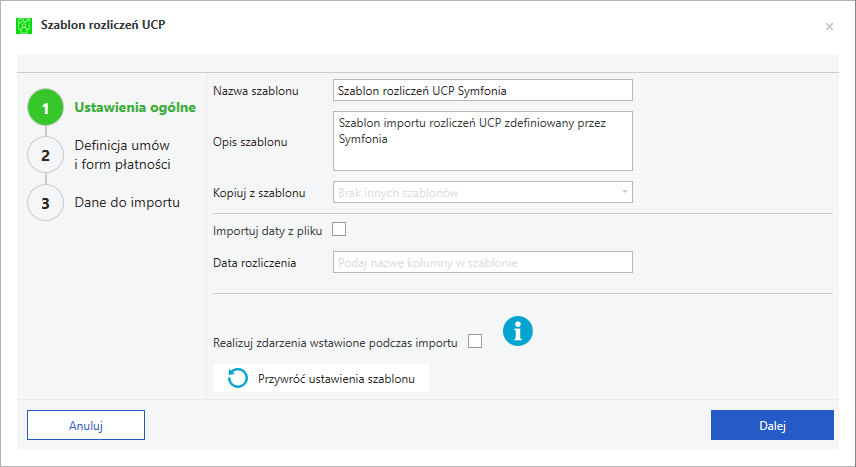Click inside the Opis szablonu text area
Viewport: 856px width, 467px height.
[x=483, y=141]
